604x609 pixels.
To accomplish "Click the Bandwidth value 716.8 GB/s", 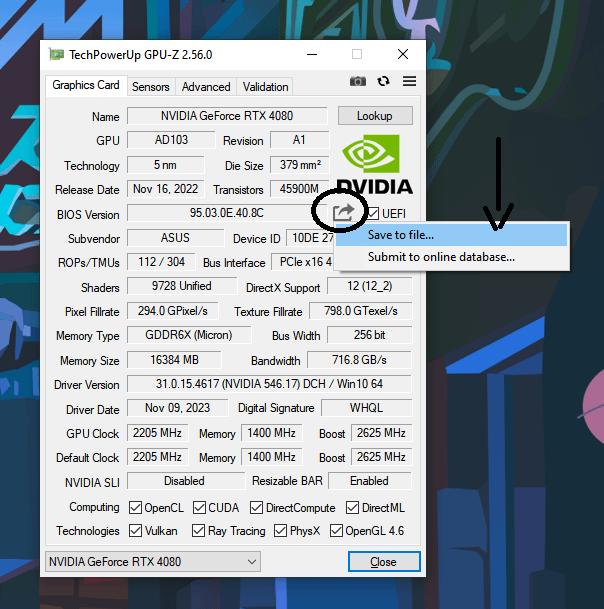I will pyautogui.click(x=359, y=360).
